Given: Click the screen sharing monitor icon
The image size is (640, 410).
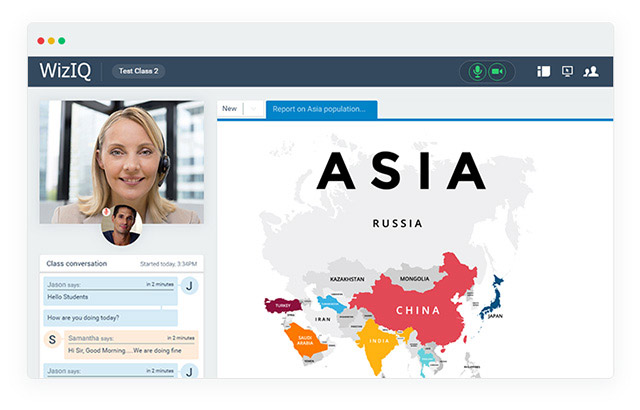Looking at the screenshot, I should (567, 71).
